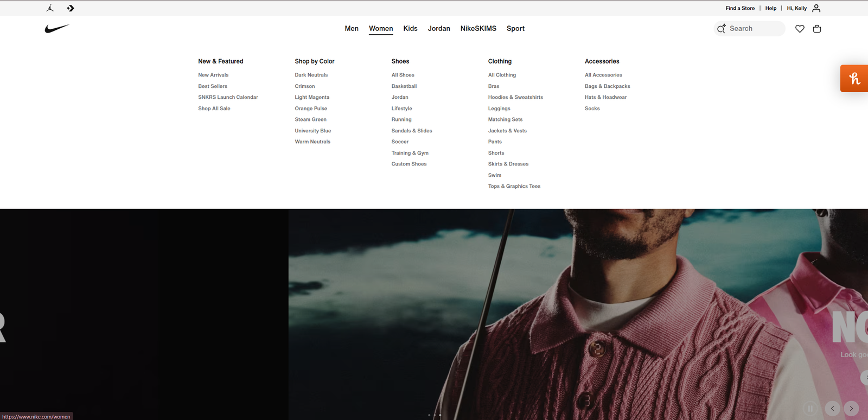
Task: Go to the previous carousel slide
Action: click(x=832, y=409)
